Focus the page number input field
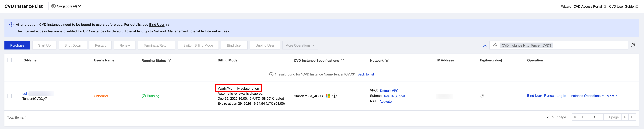This screenshot has height=129, width=644. coord(594,117)
